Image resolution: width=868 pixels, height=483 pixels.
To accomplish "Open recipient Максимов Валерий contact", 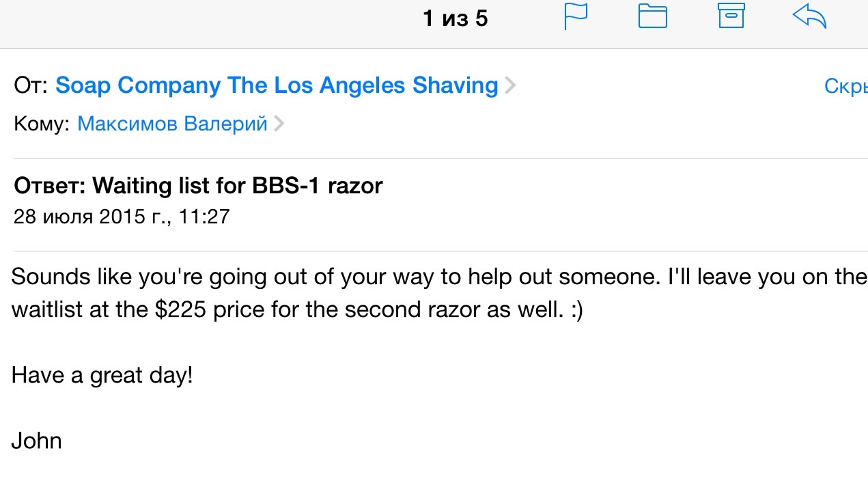I will click(x=172, y=124).
